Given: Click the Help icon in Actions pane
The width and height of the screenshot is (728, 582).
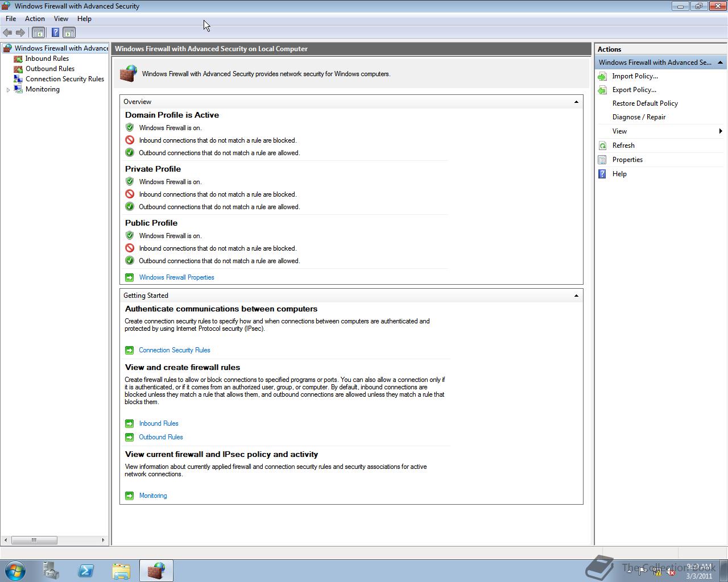Looking at the screenshot, I should pyautogui.click(x=602, y=174).
